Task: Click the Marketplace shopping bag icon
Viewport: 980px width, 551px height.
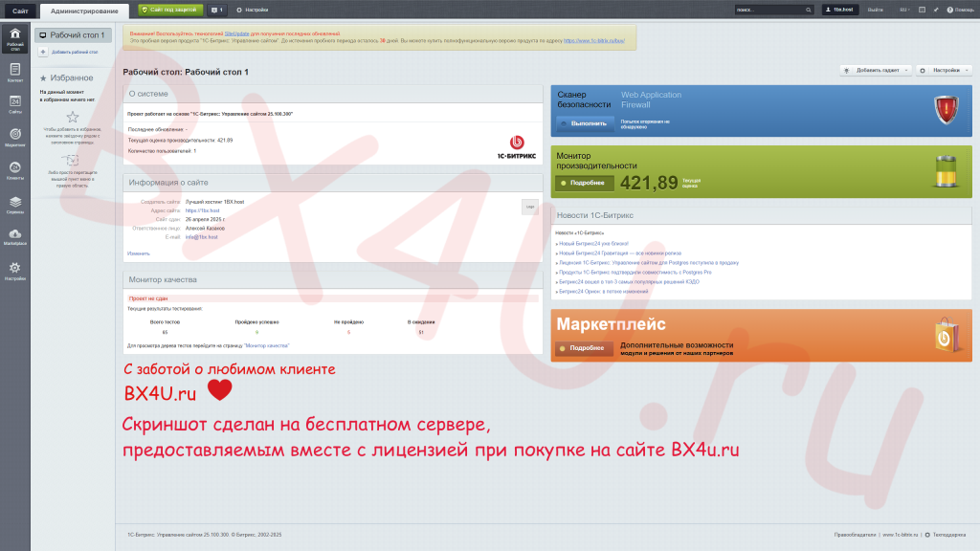Action: (947, 335)
